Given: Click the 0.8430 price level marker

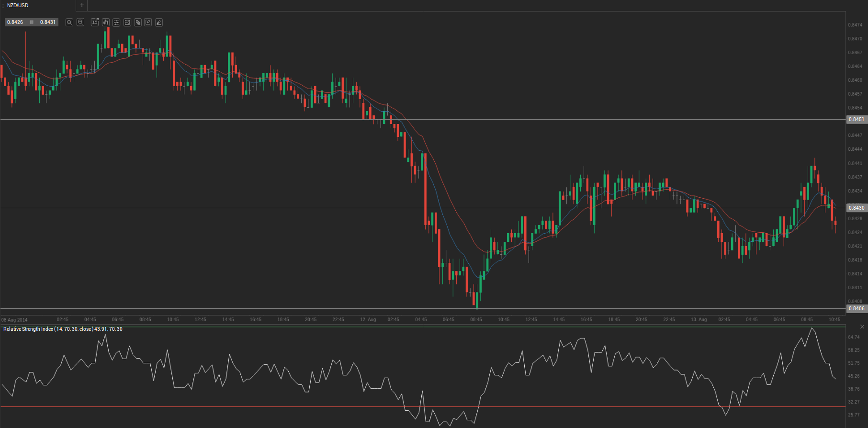Looking at the screenshot, I should click(x=857, y=208).
